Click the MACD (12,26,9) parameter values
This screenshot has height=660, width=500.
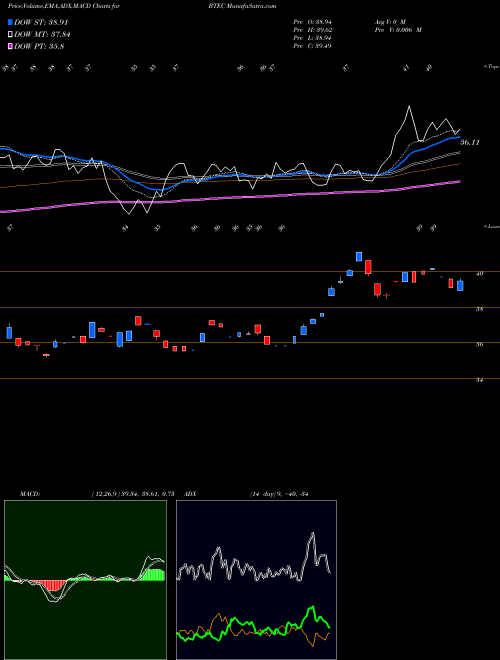(133, 494)
